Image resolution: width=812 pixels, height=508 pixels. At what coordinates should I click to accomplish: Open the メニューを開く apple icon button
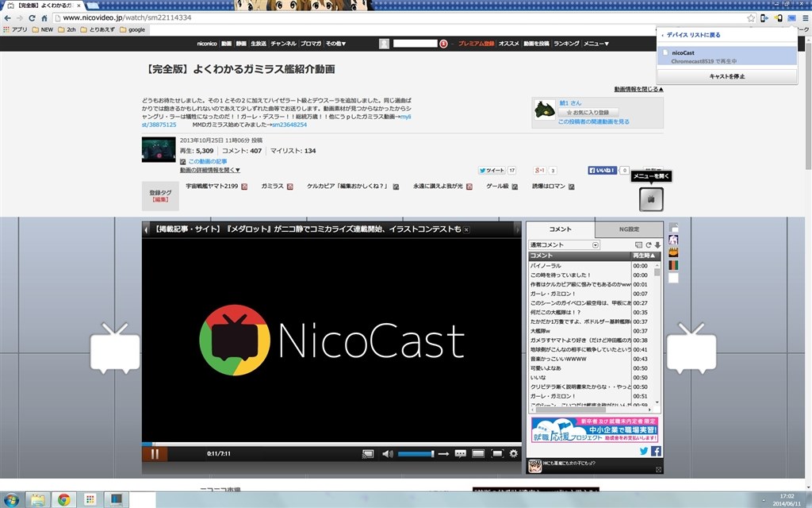(x=651, y=199)
